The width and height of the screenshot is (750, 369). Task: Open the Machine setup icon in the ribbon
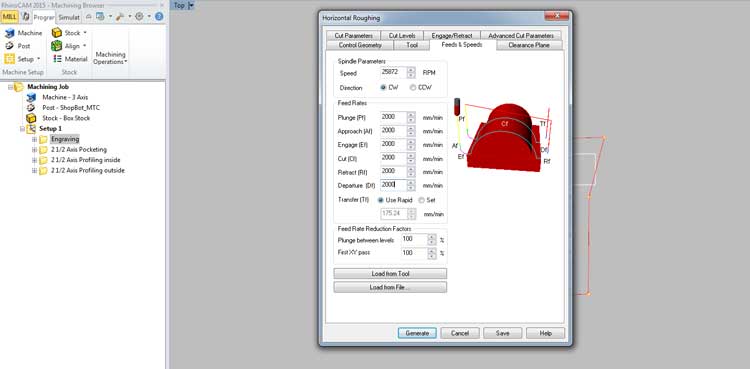(x=10, y=33)
